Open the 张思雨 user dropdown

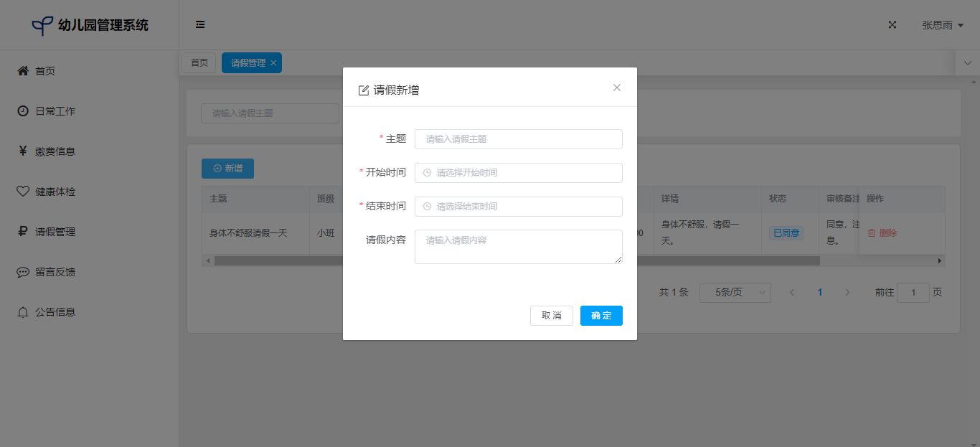coord(943,25)
